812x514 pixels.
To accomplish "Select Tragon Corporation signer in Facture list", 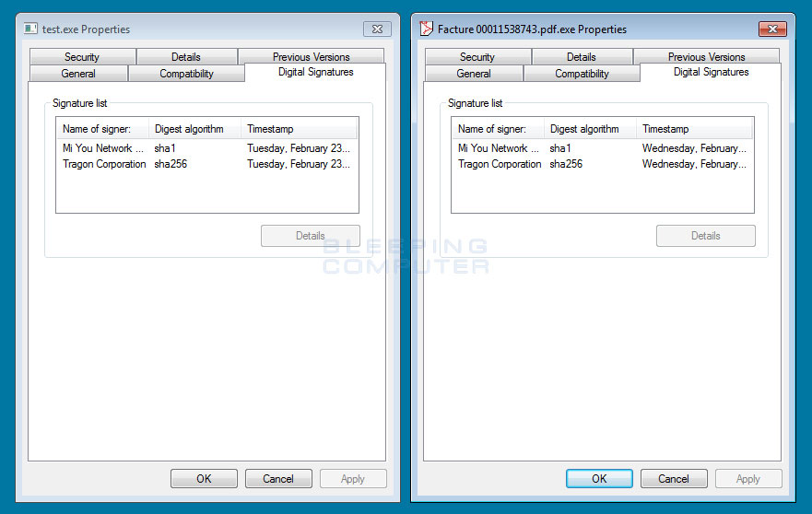I will pyautogui.click(x=500, y=164).
